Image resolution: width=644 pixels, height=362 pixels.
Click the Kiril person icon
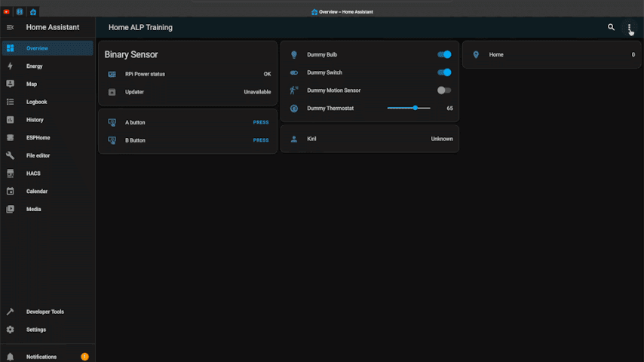tap(294, 139)
